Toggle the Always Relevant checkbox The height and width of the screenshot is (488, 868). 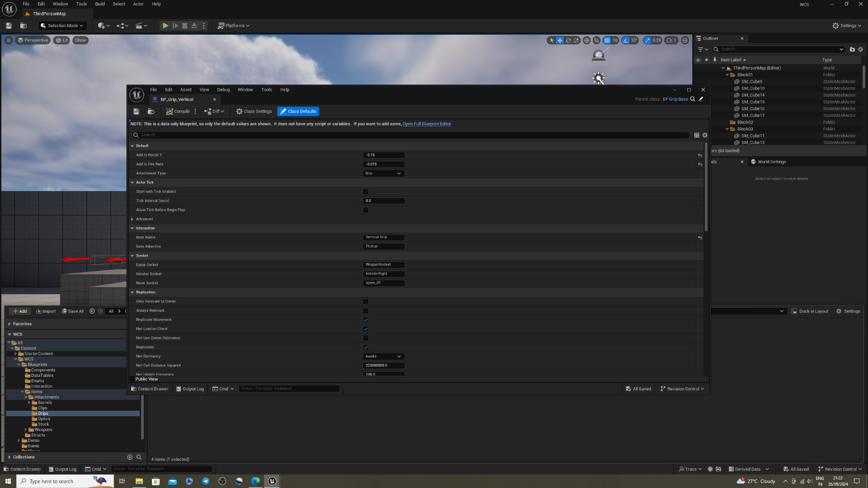pos(366,311)
